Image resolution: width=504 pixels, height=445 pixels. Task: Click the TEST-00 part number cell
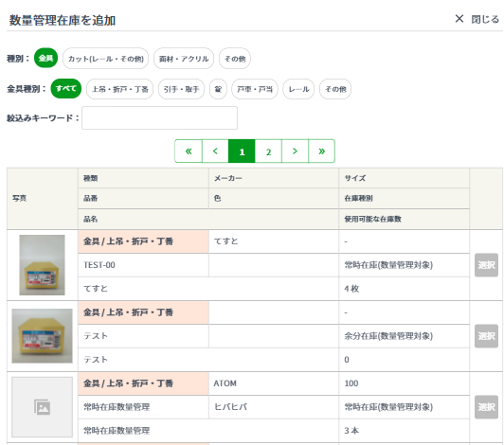click(x=143, y=265)
